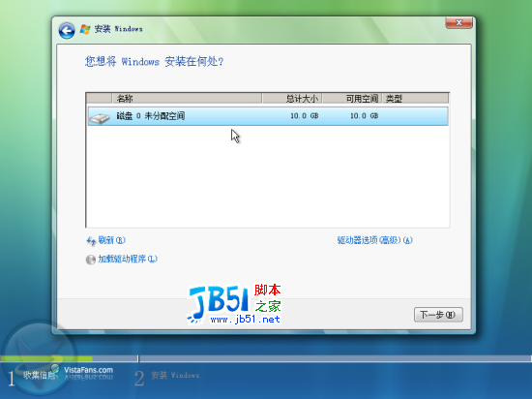Click the 下一步(N) button
Screen dimensions: 532x399
[x=438, y=315]
